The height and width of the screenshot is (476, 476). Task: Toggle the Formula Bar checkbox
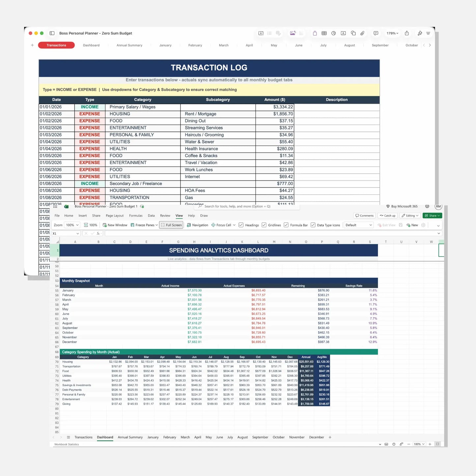pyautogui.click(x=286, y=225)
